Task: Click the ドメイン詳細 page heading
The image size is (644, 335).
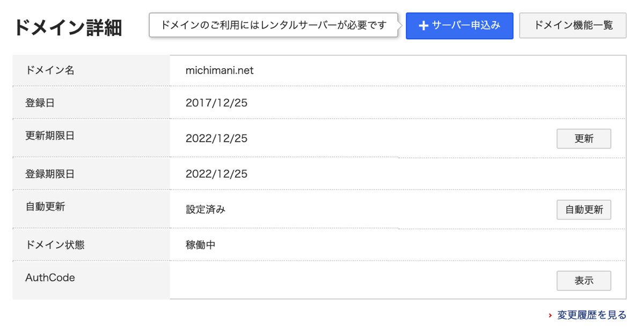Action: 69,27
